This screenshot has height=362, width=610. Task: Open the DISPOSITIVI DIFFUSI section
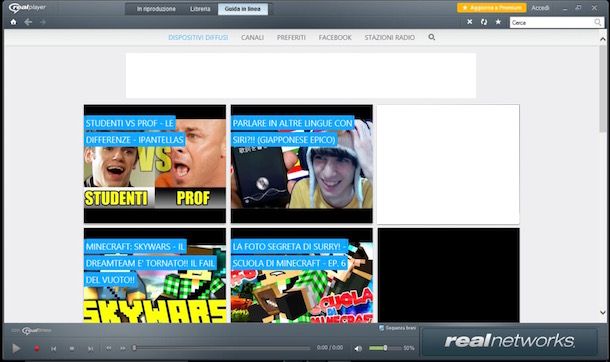(198, 37)
